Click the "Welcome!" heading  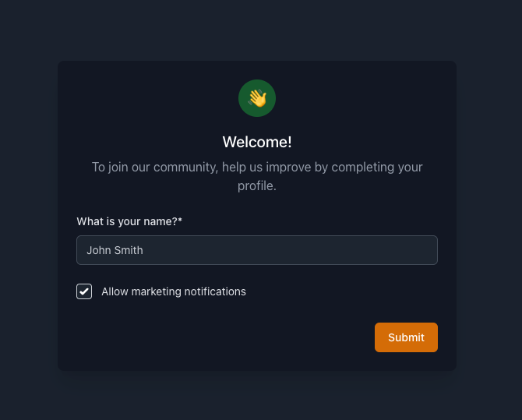pos(257,142)
